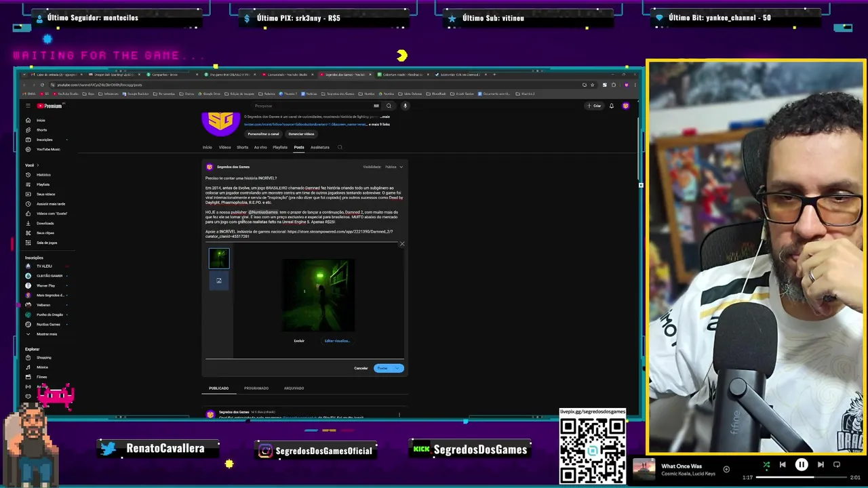Open the Postar button dropdown arrow
Viewport: 868px width, 488px height.
(x=397, y=368)
